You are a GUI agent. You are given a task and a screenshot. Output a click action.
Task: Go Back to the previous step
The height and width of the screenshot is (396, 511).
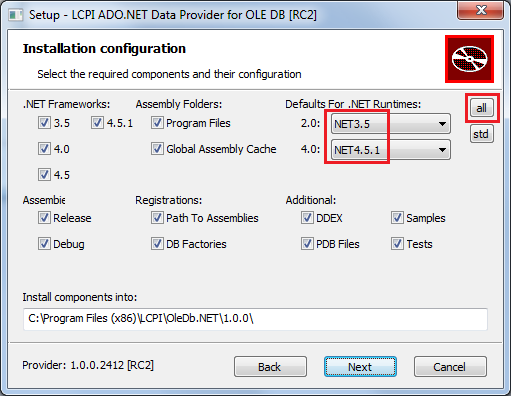[x=270, y=367]
